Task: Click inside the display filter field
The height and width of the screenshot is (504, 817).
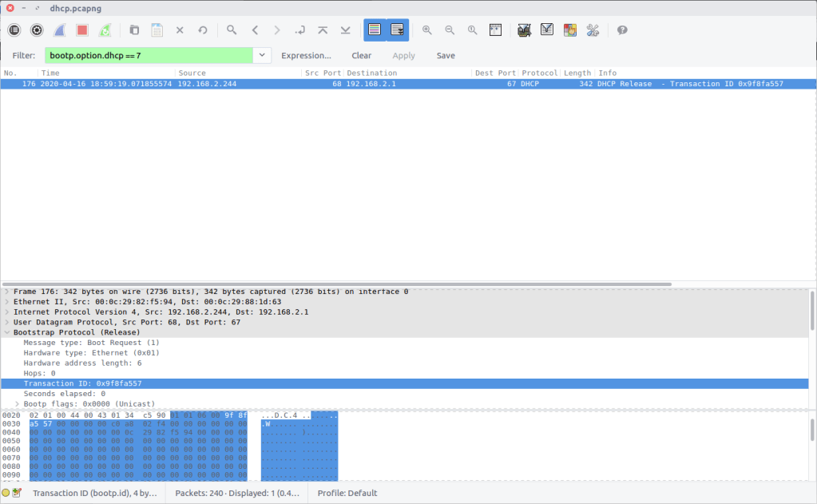Action: pos(148,55)
